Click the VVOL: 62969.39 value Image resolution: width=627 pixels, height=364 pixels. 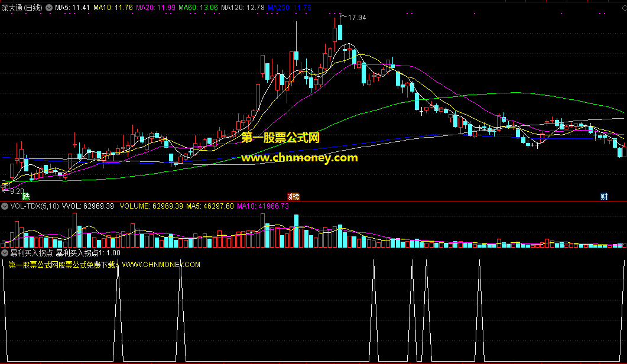[88, 206]
